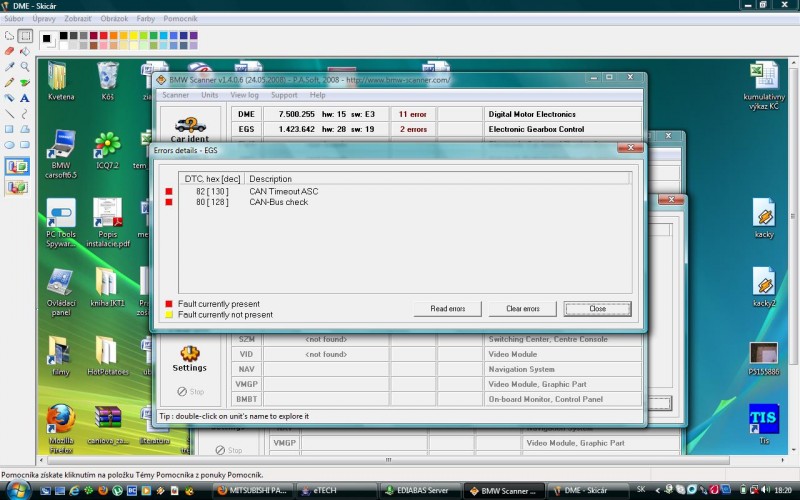Switch to MITSUBISHI PA... taskbar window
Image resolution: width=800 pixels, height=500 pixels.
[252, 491]
